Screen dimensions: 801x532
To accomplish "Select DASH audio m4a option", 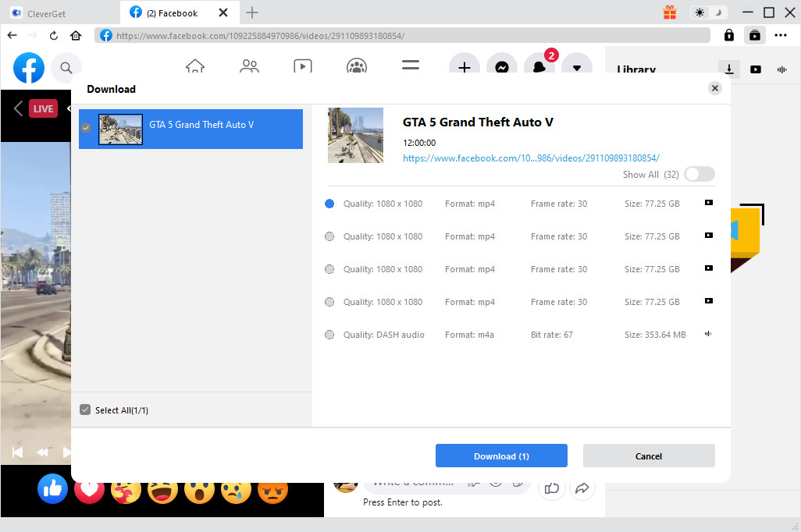I will (x=329, y=335).
